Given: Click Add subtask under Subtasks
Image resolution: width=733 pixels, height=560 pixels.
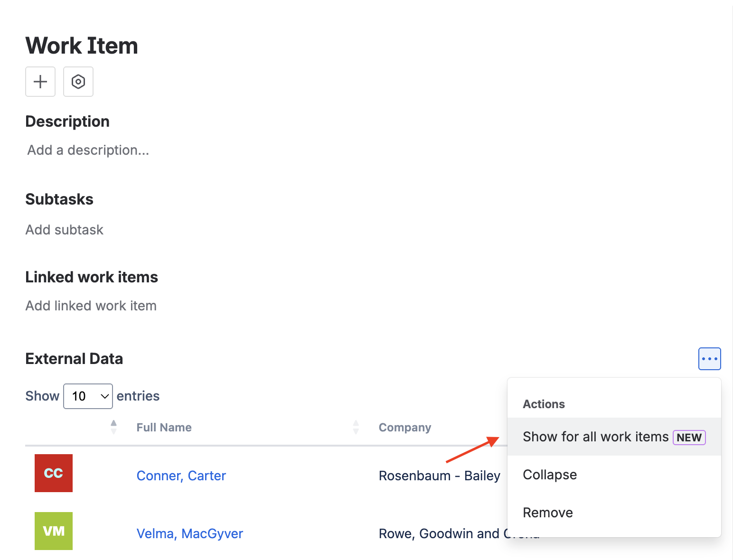Looking at the screenshot, I should (x=64, y=230).
